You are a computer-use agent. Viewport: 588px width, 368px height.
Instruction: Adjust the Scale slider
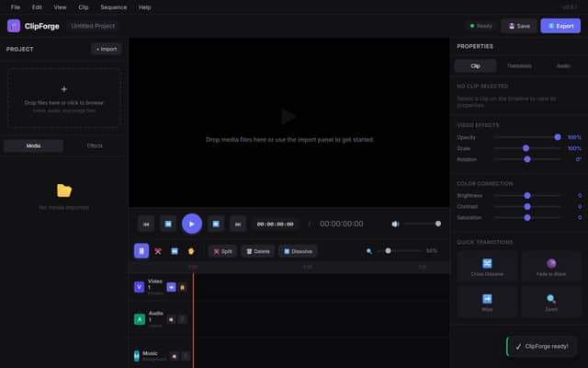pyautogui.click(x=526, y=148)
